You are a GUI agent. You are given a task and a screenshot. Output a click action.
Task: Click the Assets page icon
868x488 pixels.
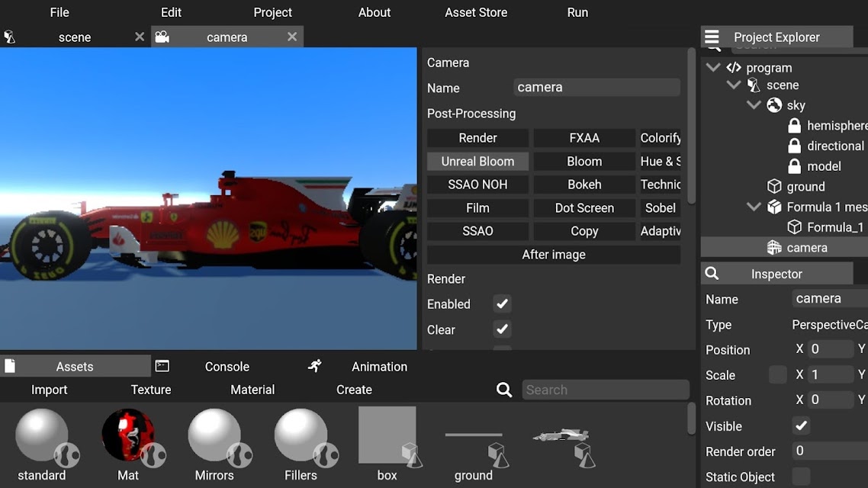10,366
